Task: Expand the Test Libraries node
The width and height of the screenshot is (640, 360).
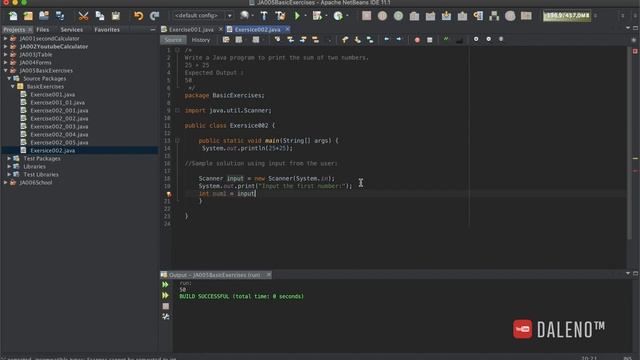Action: 9,174
